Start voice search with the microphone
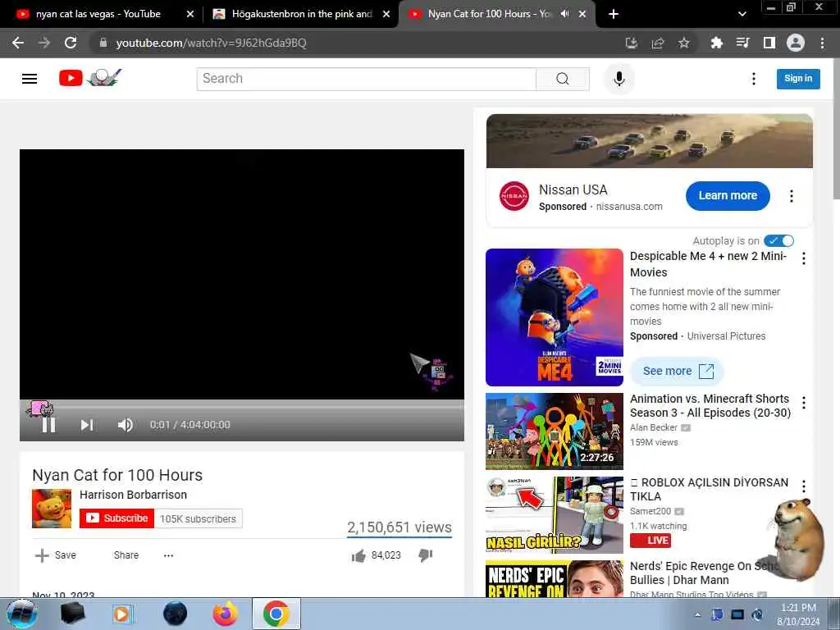The image size is (840, 630). pyautogui.click(x=619, y=79)
